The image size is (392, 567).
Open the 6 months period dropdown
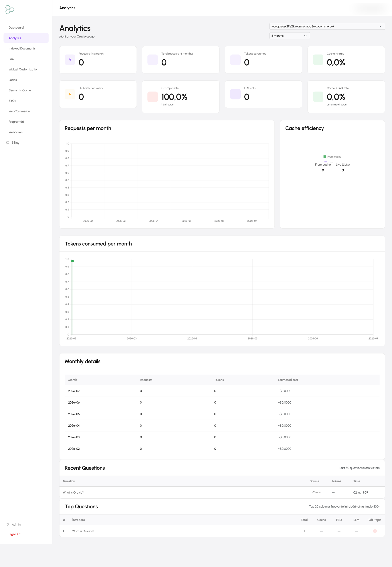290,36
